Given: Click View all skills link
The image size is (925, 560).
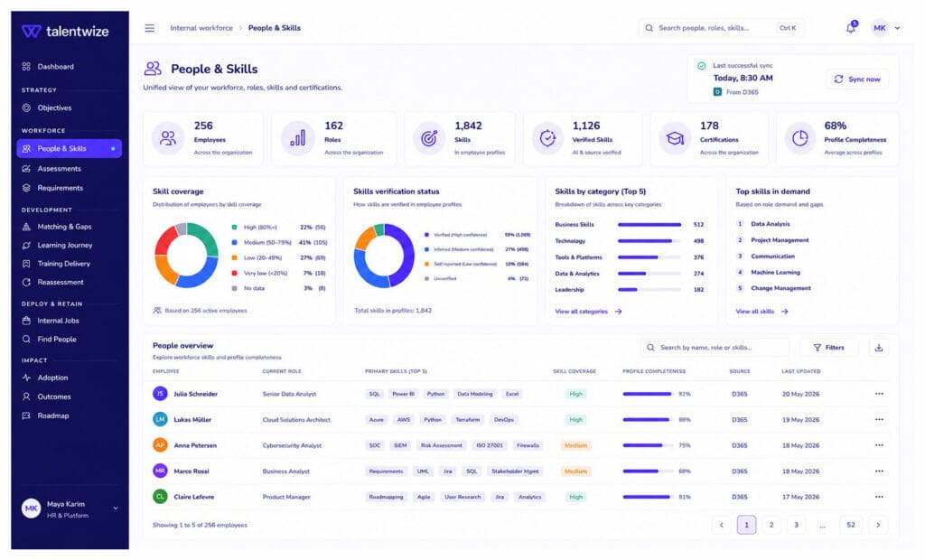Looking at the screenshot, I should (x=761, y=312).
